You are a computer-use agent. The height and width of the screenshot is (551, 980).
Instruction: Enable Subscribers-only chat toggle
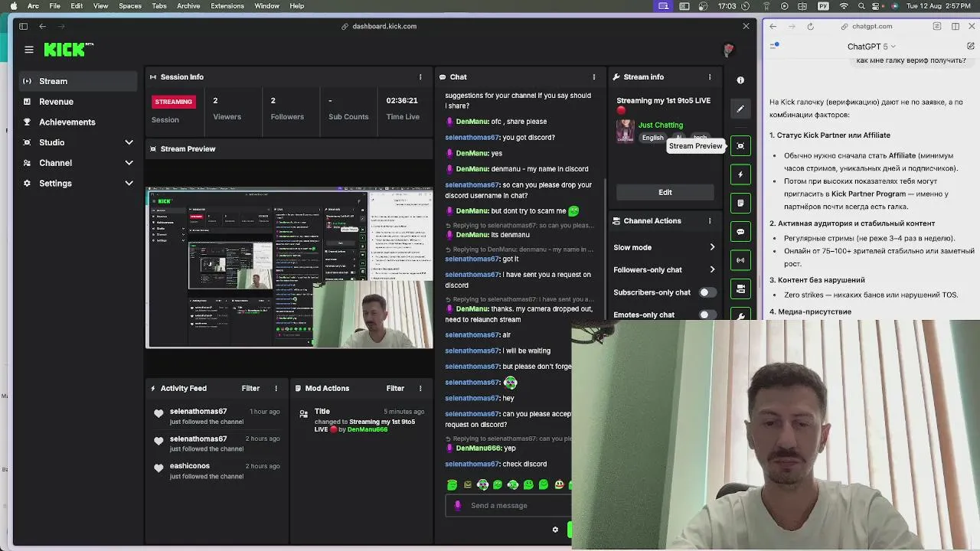707,292
